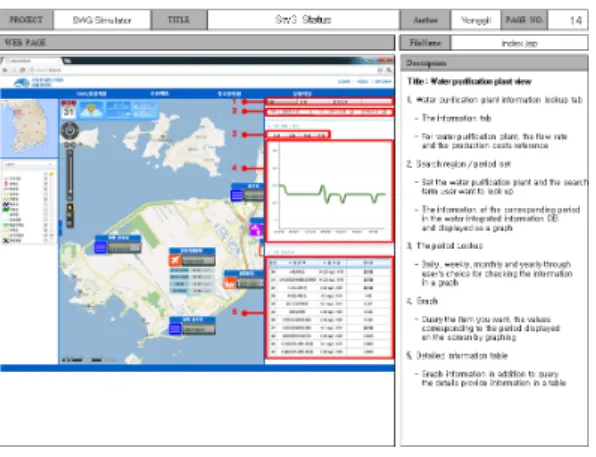Viewport: 596px width, 457px height.
Task: Click the calendar icon showing 31
Action: coord(69,109)
